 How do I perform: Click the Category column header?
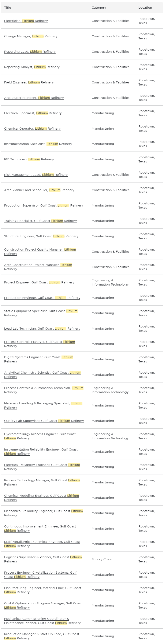pyautogui.click(x=99, y=8)
